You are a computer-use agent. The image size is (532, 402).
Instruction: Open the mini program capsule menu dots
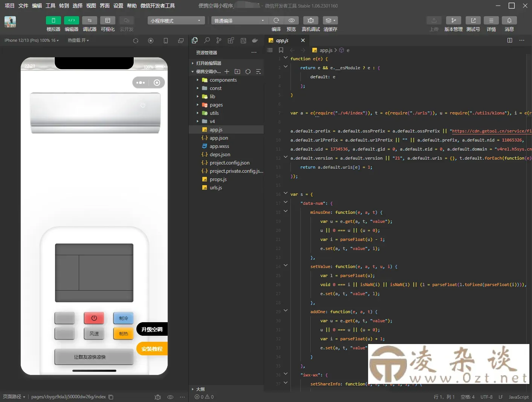(x=141, y=82)
